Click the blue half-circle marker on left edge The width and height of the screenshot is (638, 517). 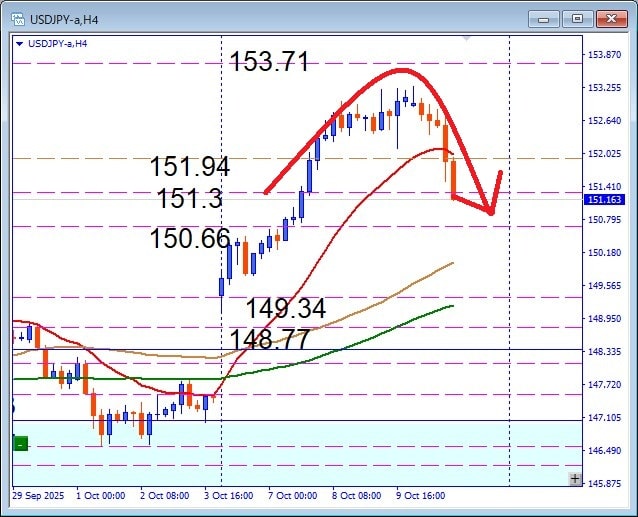tap(12, 407)
